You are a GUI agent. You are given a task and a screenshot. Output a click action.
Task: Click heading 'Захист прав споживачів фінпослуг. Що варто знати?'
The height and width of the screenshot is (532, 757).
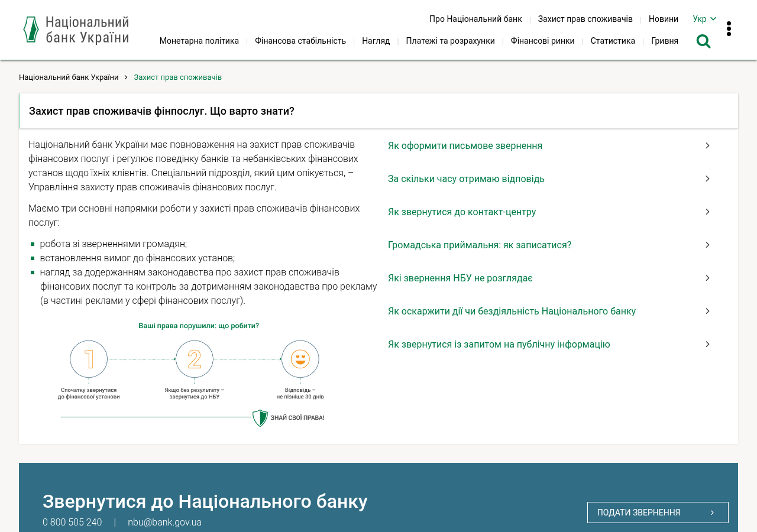pyautogui.click(x=161, y=111)
